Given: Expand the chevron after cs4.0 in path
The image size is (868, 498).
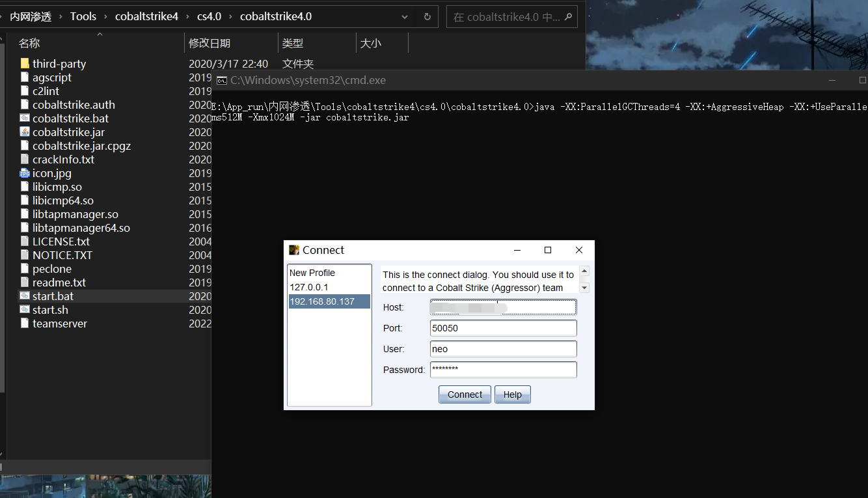Looking at the screenshot, I should 231,16.
